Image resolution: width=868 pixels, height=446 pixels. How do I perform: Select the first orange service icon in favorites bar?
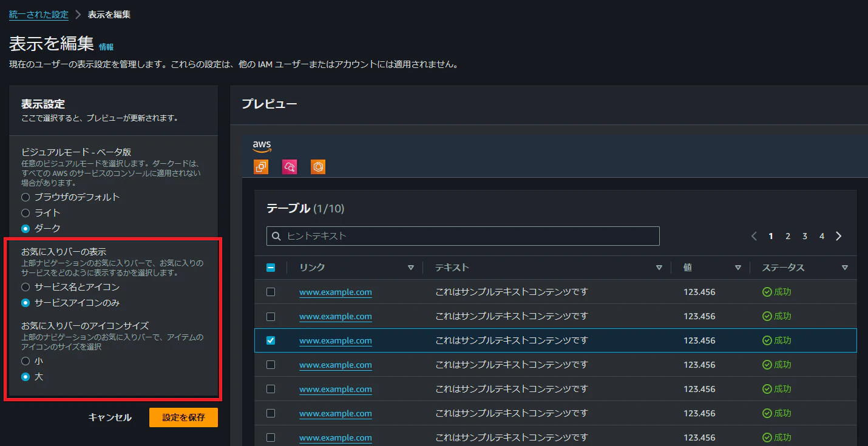point(260,166)
